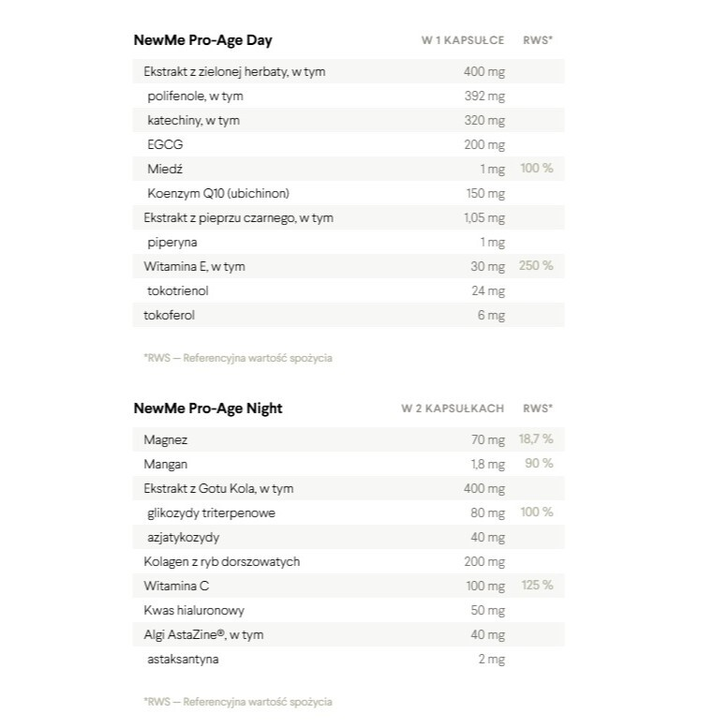Image resolution: width=728 pixels, height=728 pixels.
Task: Click the Mangan 90 % RWS value
Action: 538,464
